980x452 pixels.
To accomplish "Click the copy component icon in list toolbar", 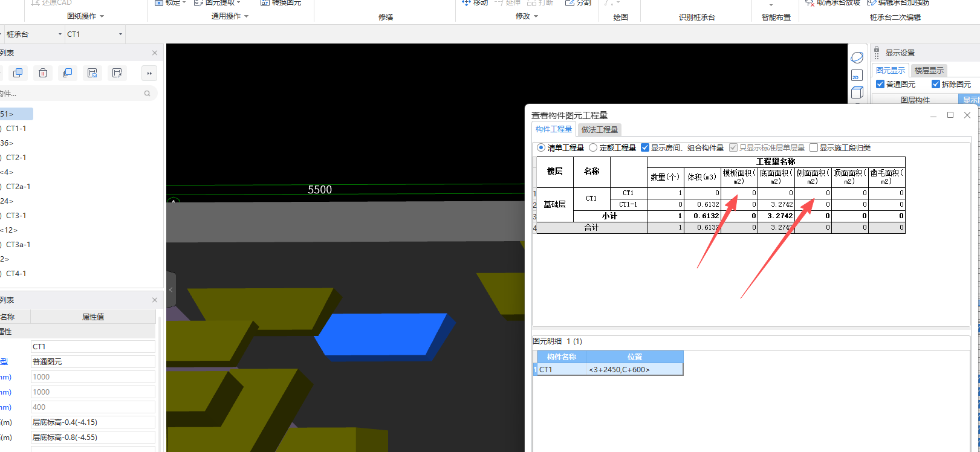I will (x=18, y=73).
